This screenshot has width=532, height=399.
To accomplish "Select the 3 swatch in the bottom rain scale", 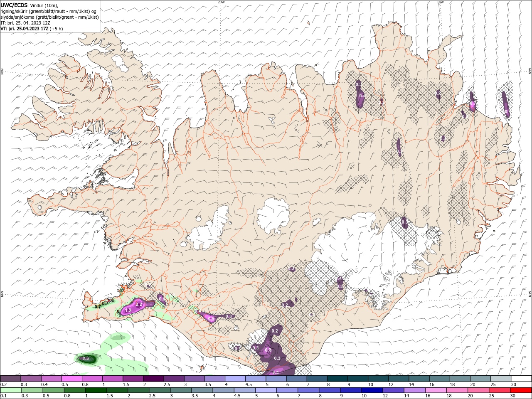I will point(180,390).
